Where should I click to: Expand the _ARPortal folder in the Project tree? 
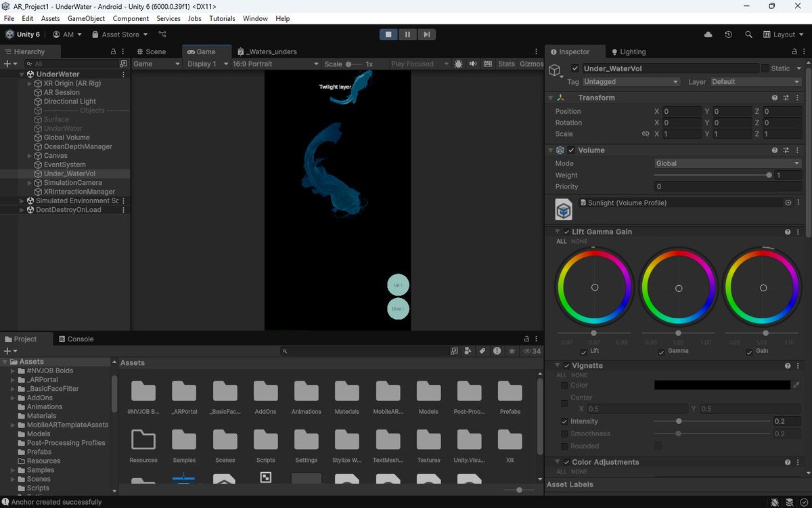(x=13, y=380)
